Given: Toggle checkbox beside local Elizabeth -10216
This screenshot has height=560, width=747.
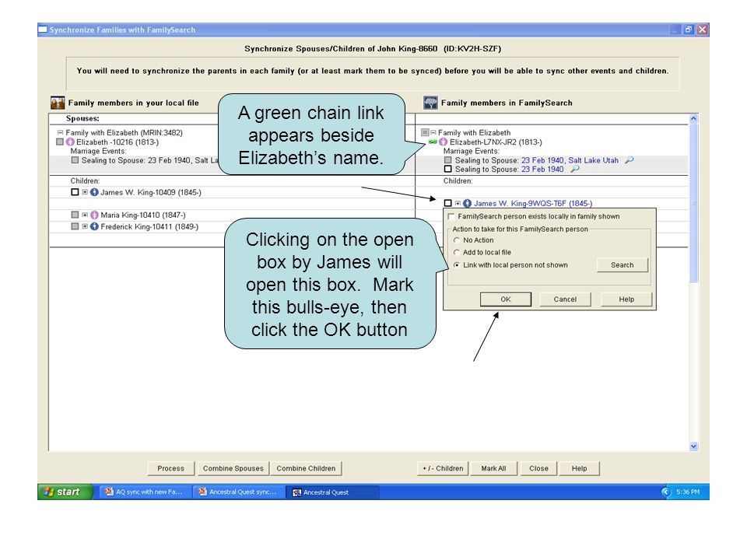Looking at the screenshot, I should click(x=60, y=142).
